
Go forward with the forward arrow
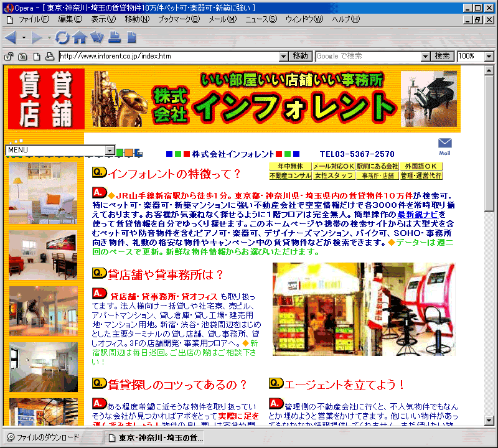[37, 37]
